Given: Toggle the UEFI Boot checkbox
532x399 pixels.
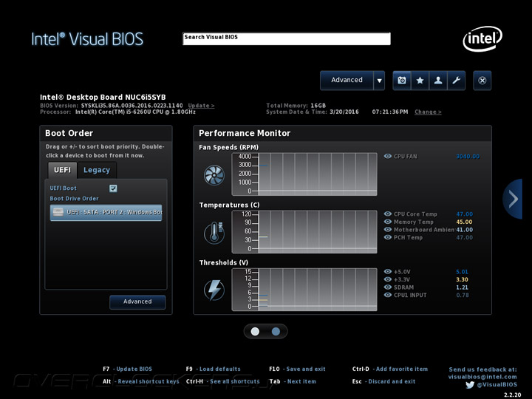Looking at the screenshot, I should (113, 188).
